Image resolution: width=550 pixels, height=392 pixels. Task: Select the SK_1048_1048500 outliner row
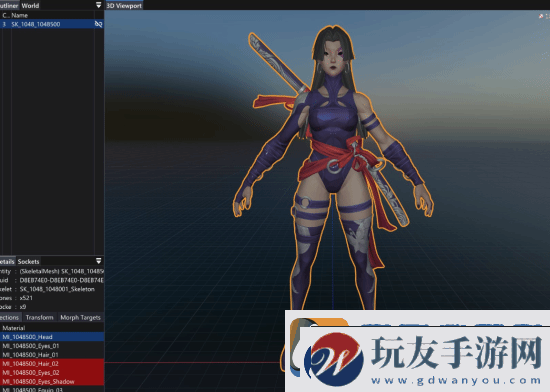pyautogui.click(x=52, y=24)
